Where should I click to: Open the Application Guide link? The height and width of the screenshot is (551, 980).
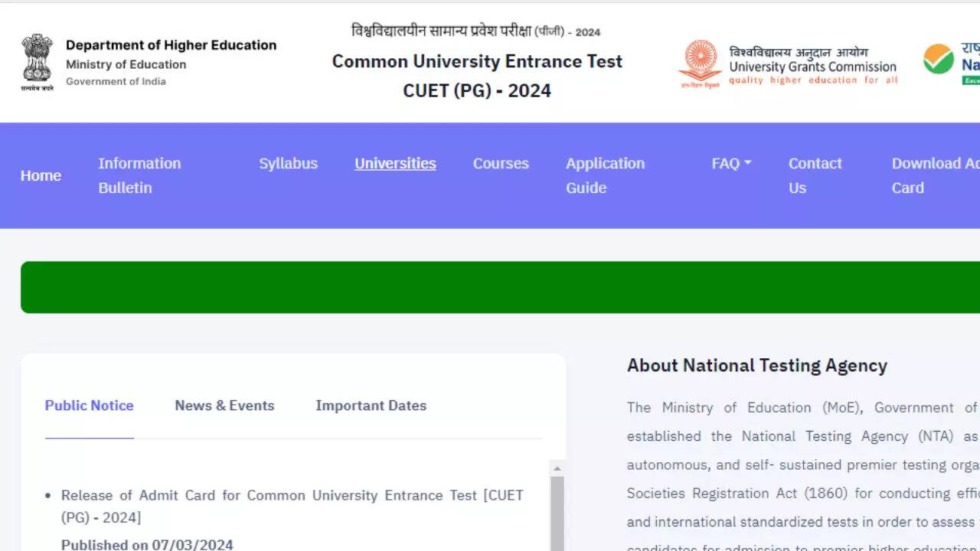coord(605,175)
